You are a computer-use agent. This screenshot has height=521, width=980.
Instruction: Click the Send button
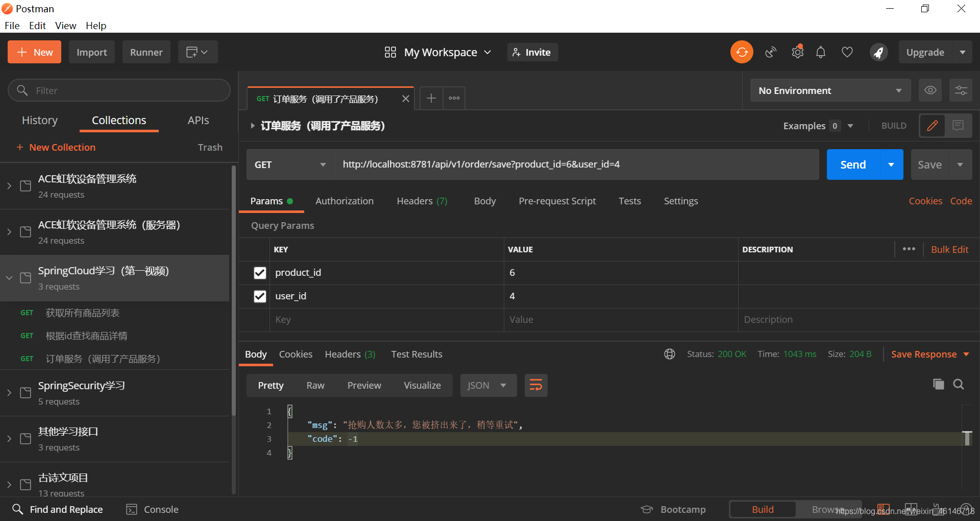853,164
